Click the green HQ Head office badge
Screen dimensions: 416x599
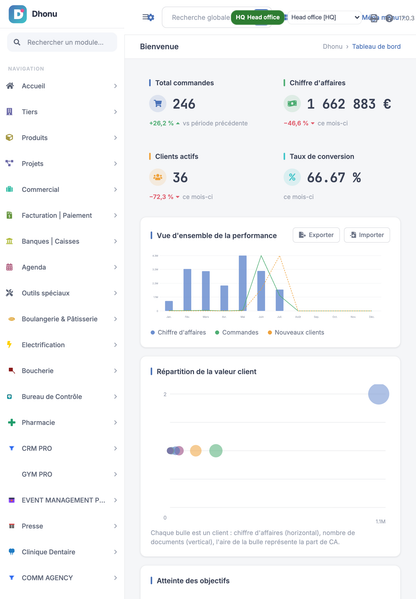click(257, 17)
